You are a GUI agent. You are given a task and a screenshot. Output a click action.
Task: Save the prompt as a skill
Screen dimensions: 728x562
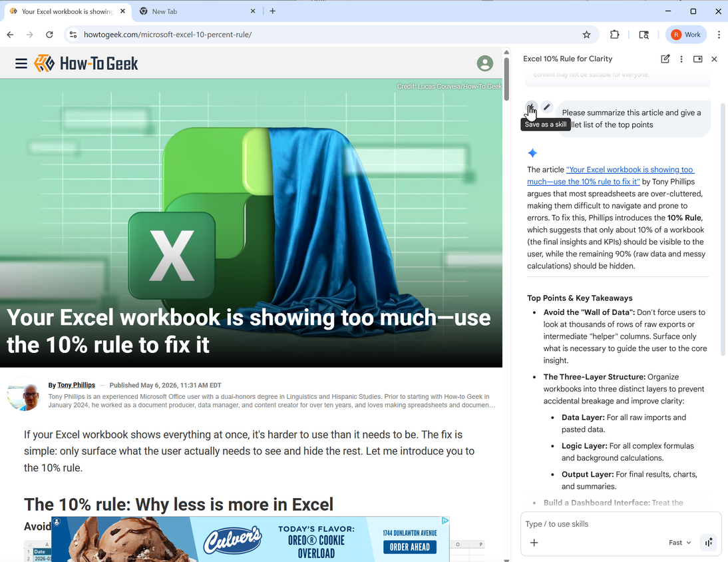(531, 107)
